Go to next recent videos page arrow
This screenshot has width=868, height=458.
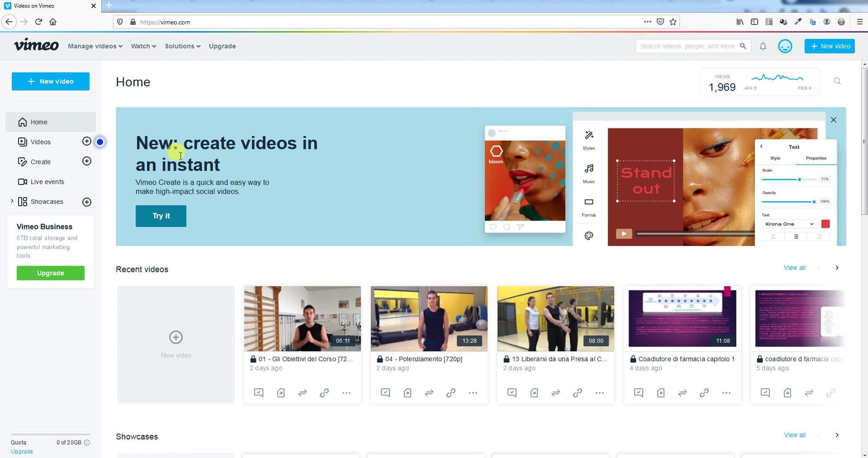(837, 268)
